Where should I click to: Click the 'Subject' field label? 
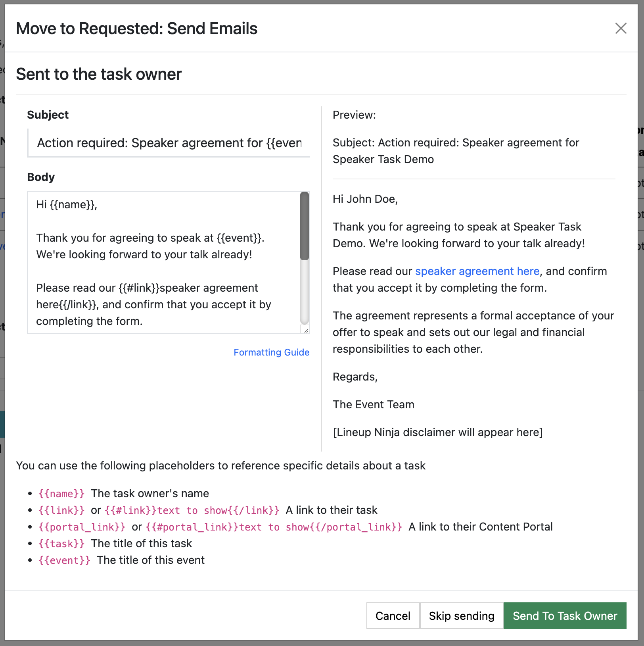pyautogui.click(x=48, y=115)
